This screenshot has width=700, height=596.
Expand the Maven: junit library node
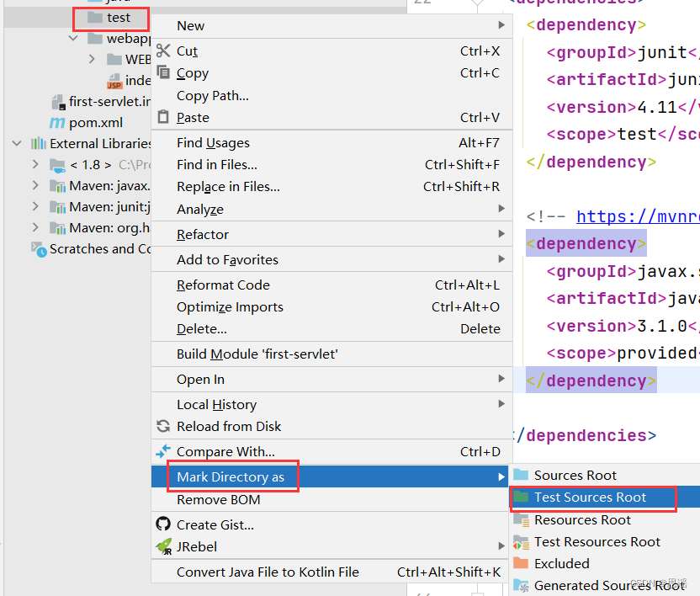35,206
